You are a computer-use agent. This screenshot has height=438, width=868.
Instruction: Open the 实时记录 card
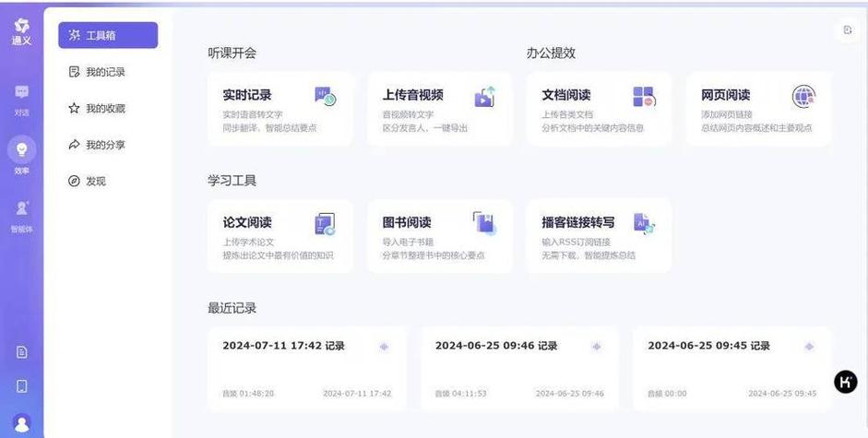point(280,109)
